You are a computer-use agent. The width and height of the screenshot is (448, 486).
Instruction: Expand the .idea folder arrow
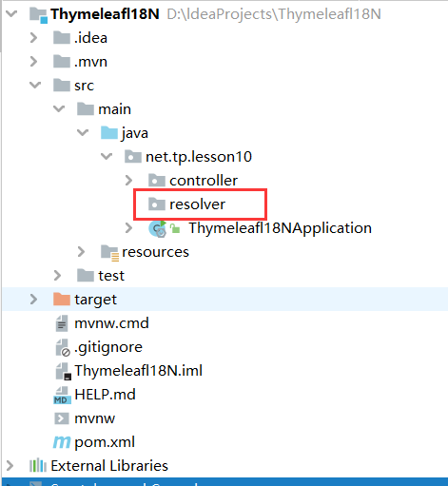(x=33, y=38)
